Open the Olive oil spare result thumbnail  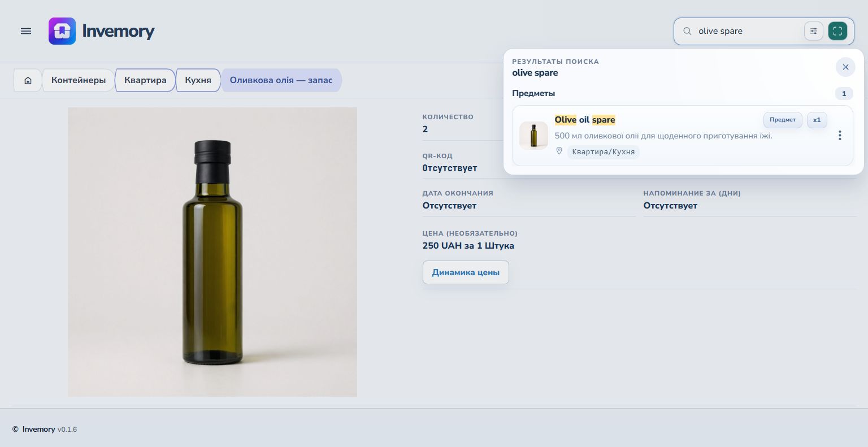point(534,136)
